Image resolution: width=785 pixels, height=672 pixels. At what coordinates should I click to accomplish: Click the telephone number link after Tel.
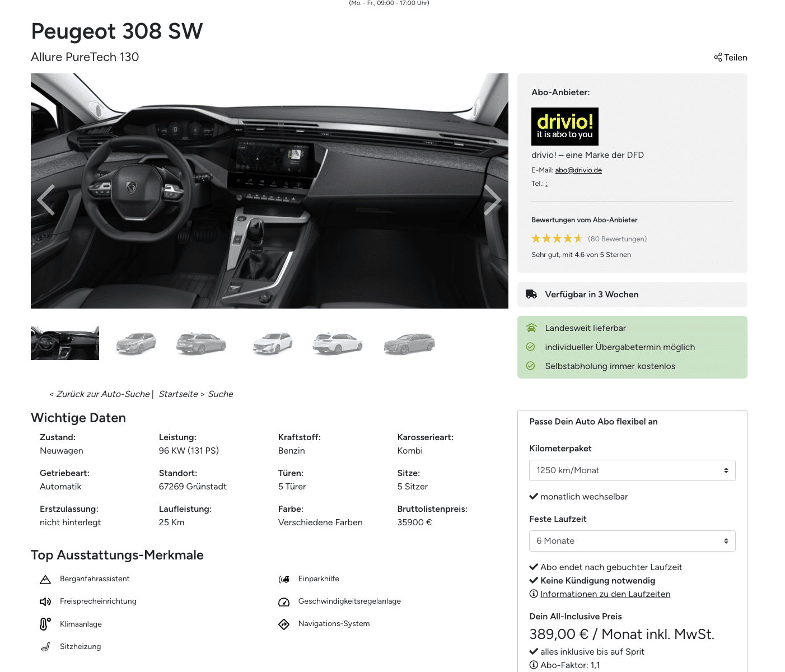[546, 184]
